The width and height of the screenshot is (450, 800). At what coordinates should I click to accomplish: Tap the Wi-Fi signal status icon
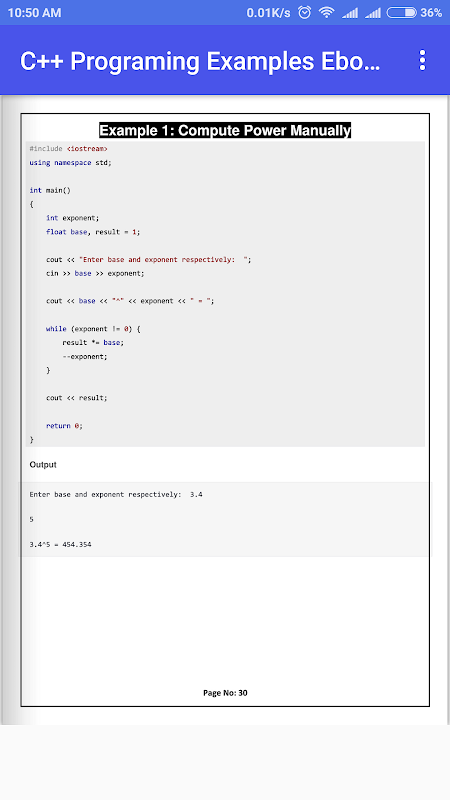(x=327, y=13)
